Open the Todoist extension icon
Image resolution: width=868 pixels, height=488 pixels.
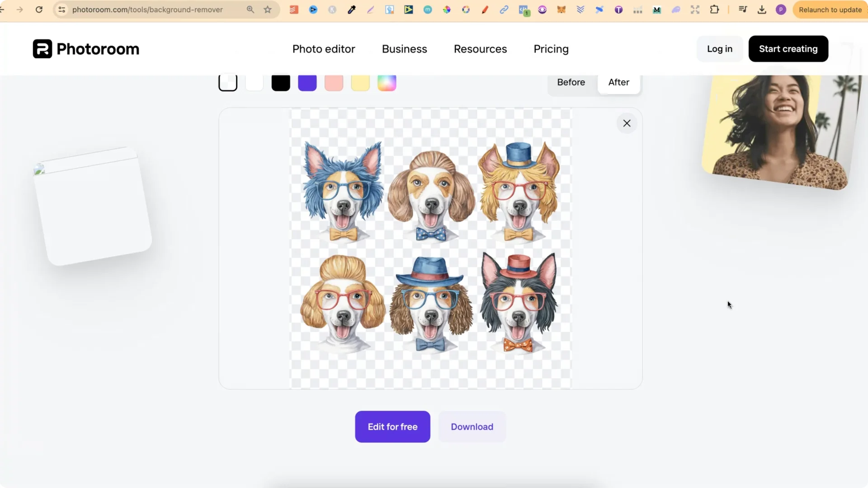(294, 9)
